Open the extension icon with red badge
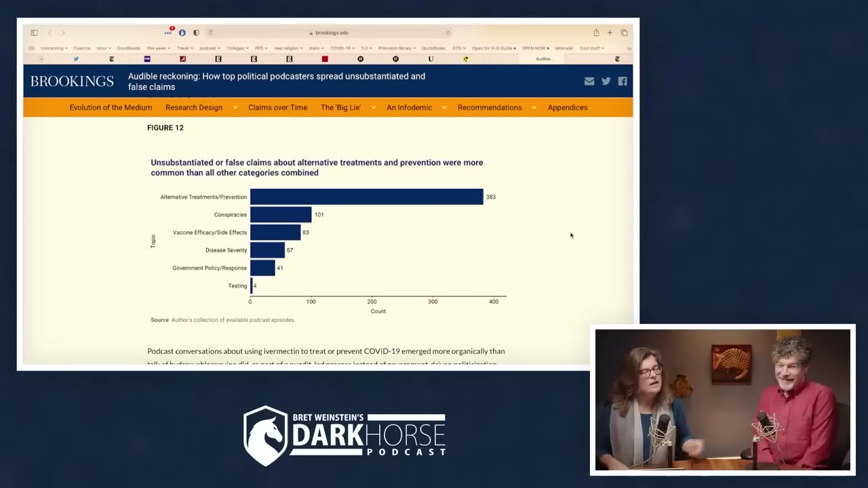The height and width of the screenshot is (488, 868). [x=169, y=32]
